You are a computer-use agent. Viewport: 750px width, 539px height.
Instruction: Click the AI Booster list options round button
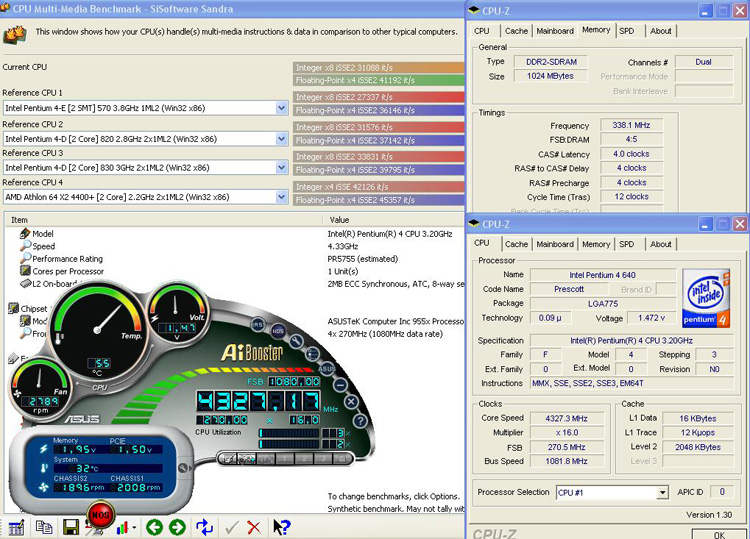pyautogui.click(x=312, y=354)
